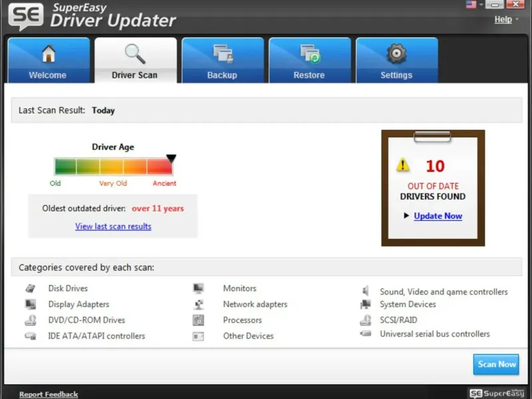Click the yellow warning triangle icon

pos(403,164)
